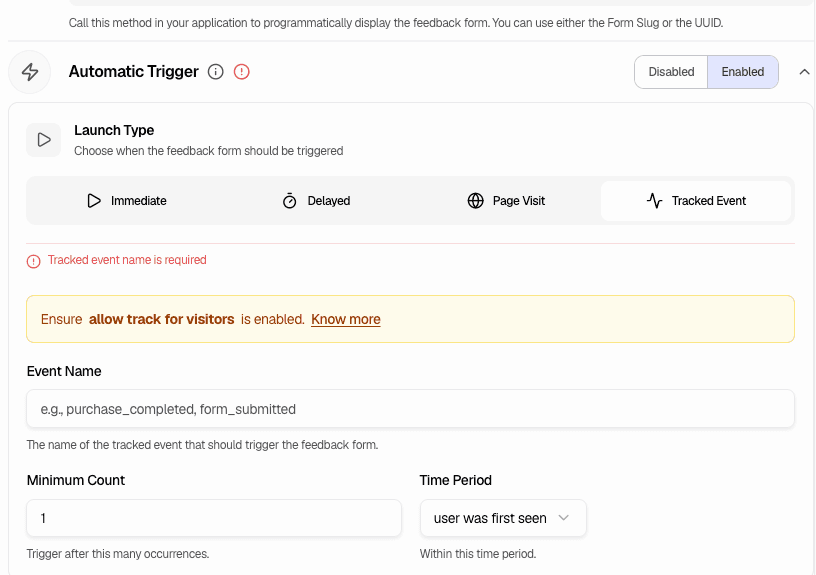The image size is (816, 575).
Task: Click the lightning bolt Automatic Trigger icon
Action: [x=30, y=72]
